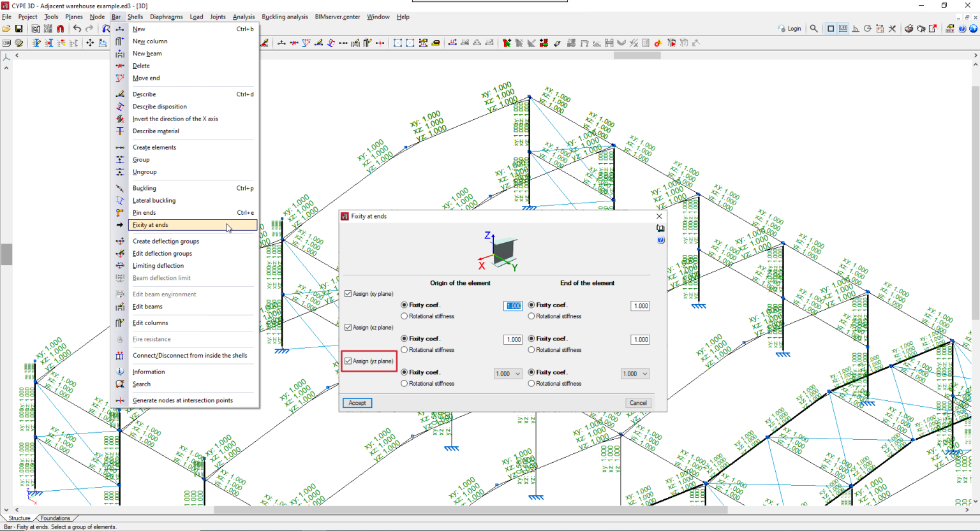The image size is (980, 531).
Task: Click the Save floppy disk icon
Action: 19,29
